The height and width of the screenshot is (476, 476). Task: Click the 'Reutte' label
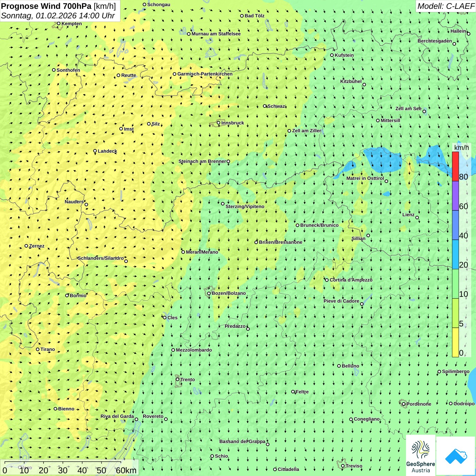click(129, 75)
